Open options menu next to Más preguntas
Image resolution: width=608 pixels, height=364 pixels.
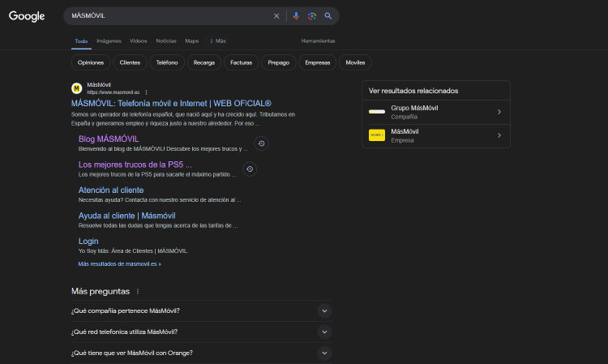138,292
